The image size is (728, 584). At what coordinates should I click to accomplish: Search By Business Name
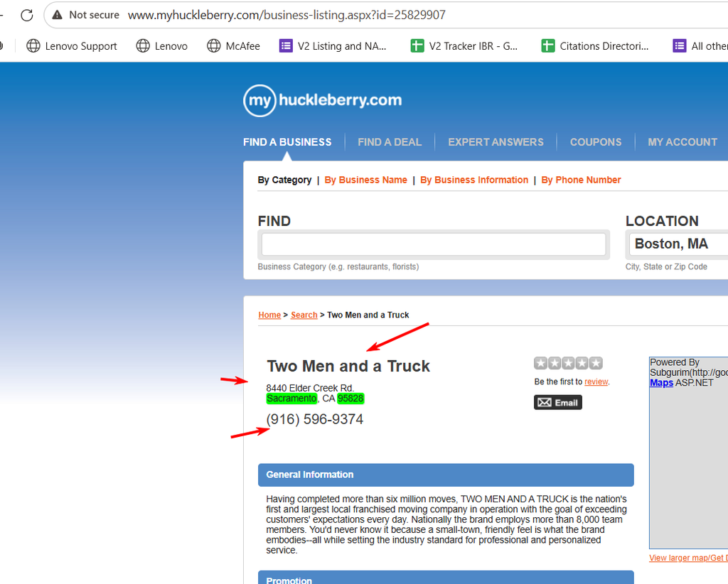(x=366, y=180)
